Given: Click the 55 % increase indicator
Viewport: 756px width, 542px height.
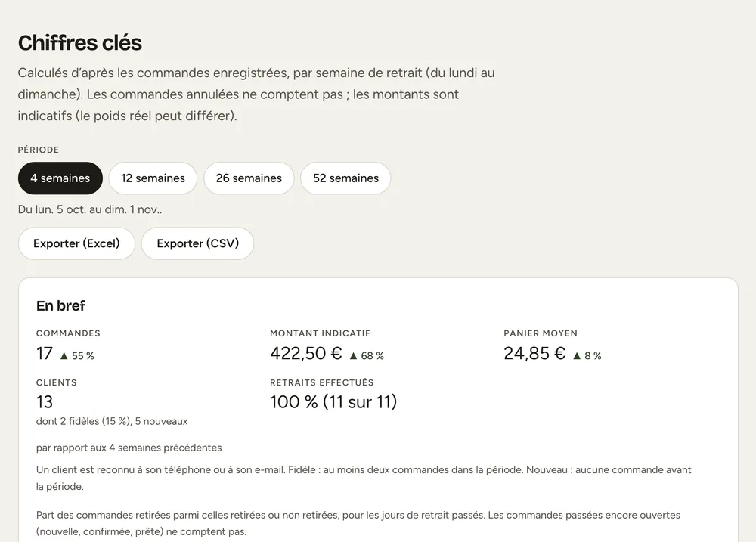Looking at the screenshot, I should [77, 356].
